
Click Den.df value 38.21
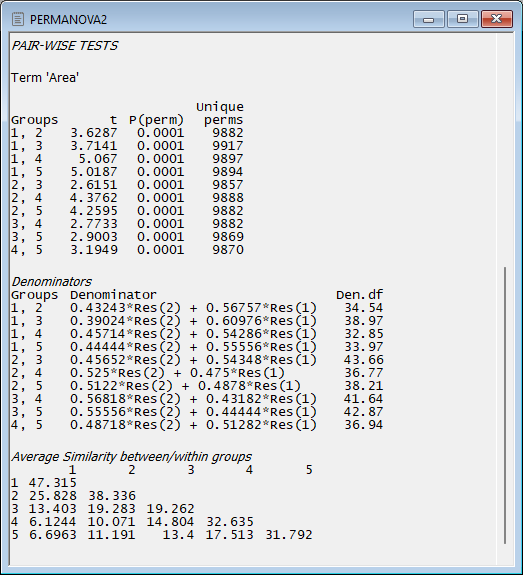(363, 386)
